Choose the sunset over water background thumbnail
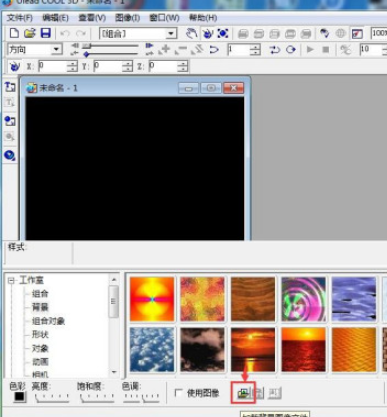Viewport: 387px width, 417px height. [x=253, y=349]
